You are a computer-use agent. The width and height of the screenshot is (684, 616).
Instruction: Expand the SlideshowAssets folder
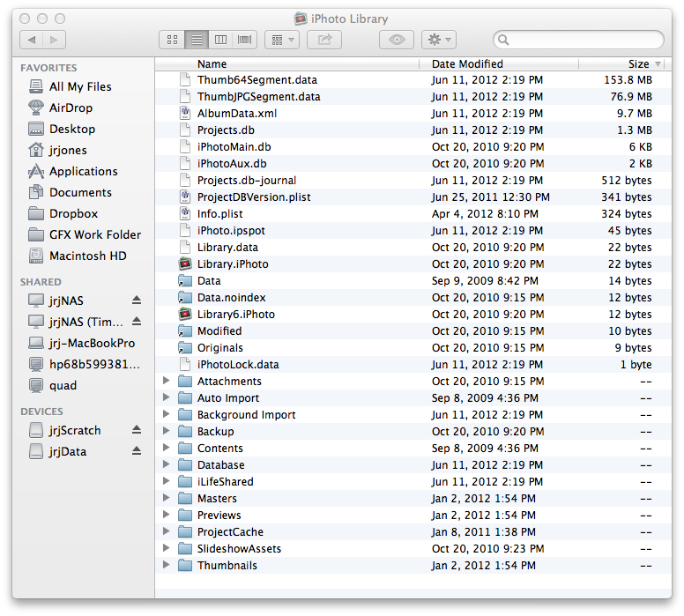pyautogui.click(x=167, y=548)
